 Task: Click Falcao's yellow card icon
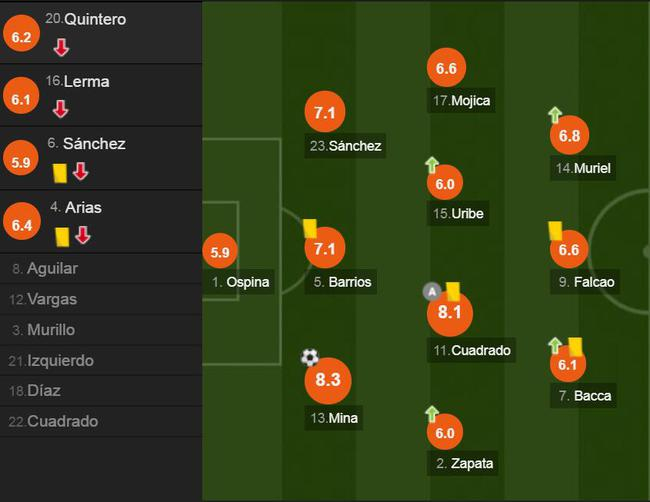point(556,230)
